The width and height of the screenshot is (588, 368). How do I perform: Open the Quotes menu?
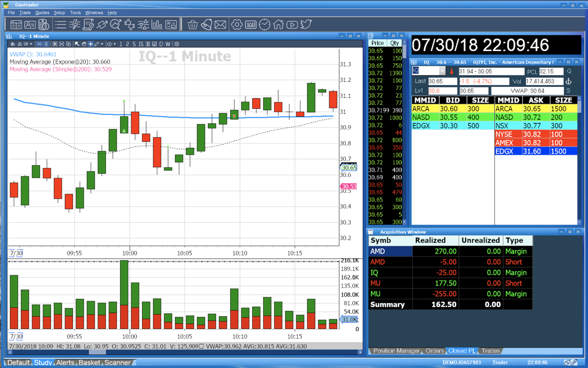[x=42, y=12]
